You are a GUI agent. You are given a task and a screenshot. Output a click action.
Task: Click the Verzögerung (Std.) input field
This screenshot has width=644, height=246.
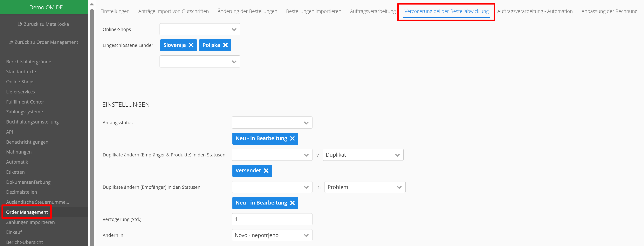272,219
